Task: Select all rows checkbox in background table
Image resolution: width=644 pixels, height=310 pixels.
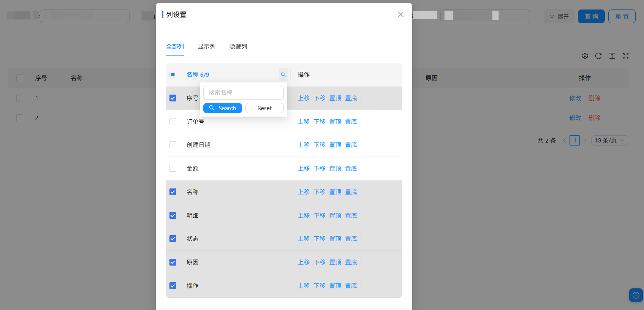Action: 20,78
